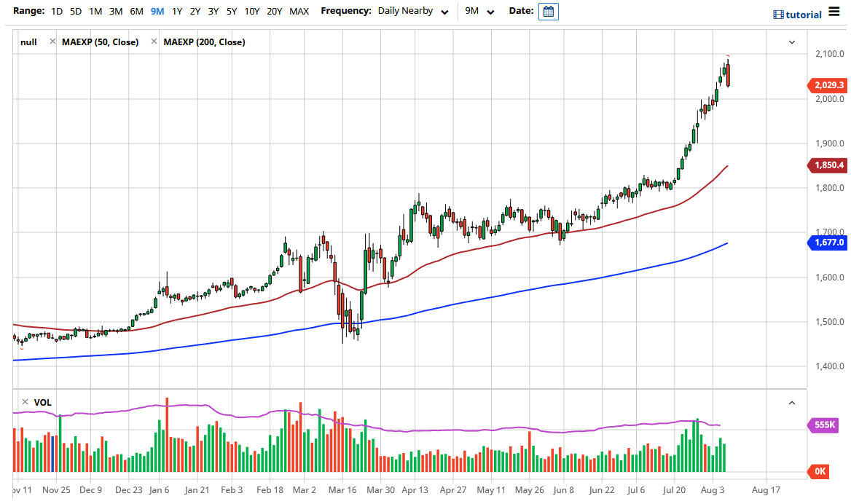Click the 1,400.0 price axis label
Viewport: 851px width, 504px height.
(830, 366)
